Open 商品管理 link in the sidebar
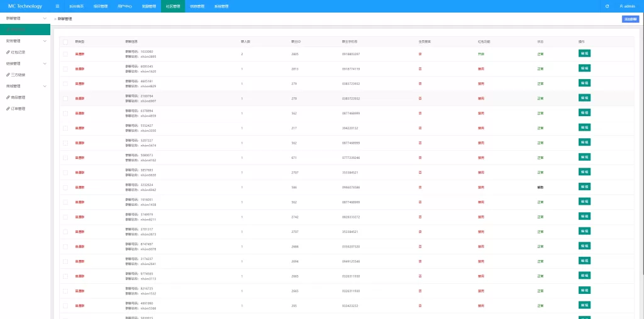This screenshot has height=319, width=644. click(x=16, y=97)
